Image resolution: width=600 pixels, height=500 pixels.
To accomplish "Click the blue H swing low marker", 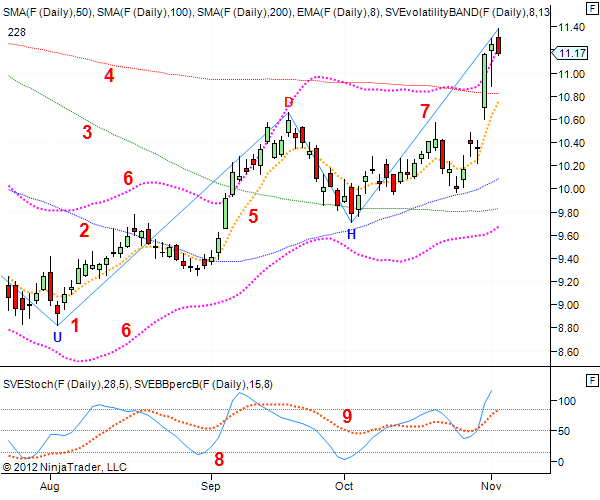I will (351, 234).
